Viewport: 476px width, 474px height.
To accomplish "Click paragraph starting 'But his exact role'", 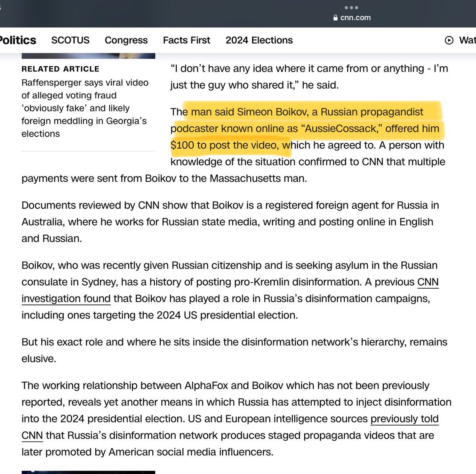I will [234, 350].
